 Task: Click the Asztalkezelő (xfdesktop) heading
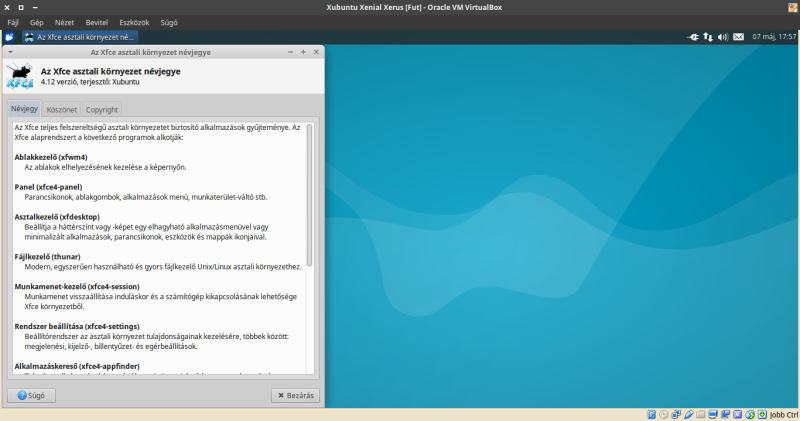coord(57,217)
